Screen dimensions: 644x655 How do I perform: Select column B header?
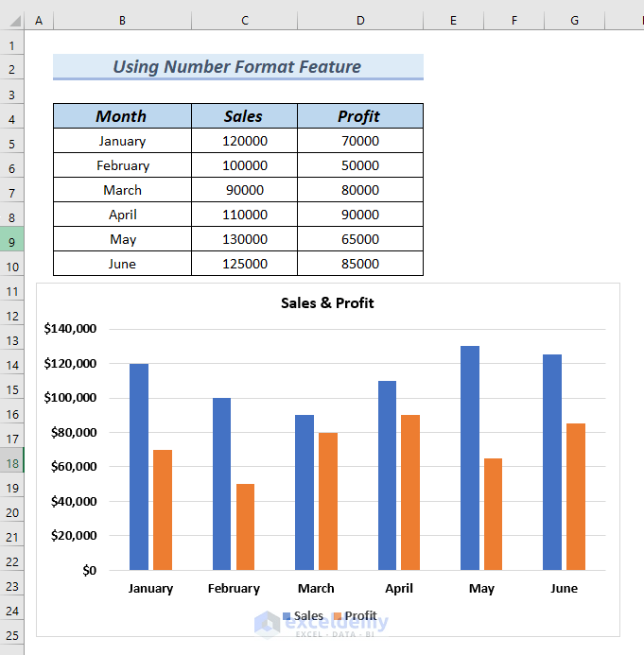pos(122,21)
